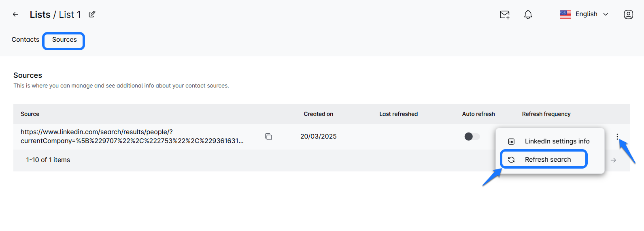Click the back arrow icon

(x=15, y=15)
